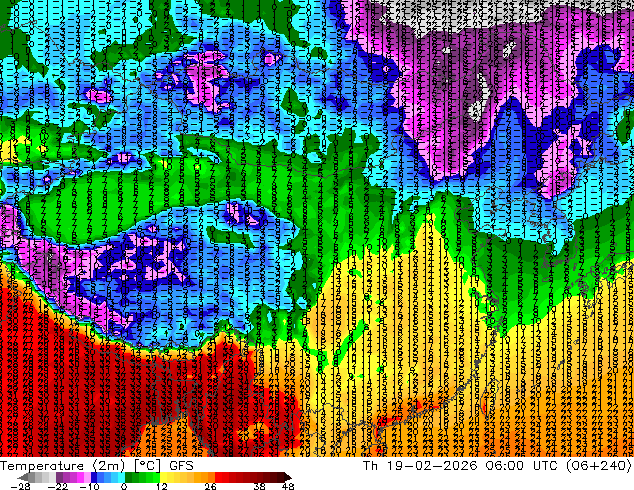Screen dimensions: 634x490
Task: Click the legend label '-22'
Action: pos(58,486)
